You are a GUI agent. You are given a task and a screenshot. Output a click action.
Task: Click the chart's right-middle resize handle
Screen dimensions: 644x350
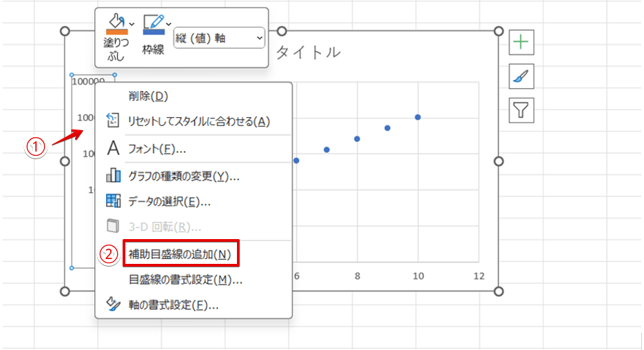click(x=498, y=161)
